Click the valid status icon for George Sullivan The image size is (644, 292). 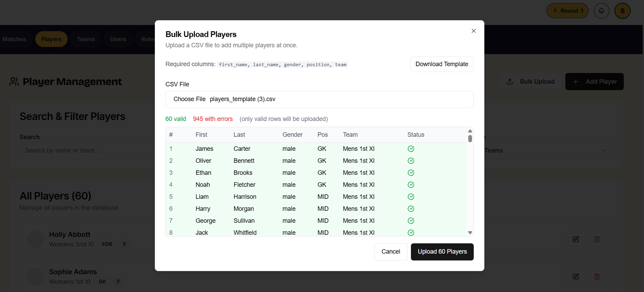411,221
